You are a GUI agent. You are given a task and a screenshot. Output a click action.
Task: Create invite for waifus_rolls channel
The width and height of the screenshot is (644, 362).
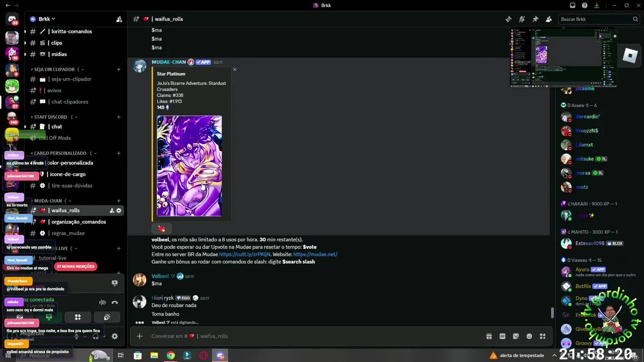pyautogui.click(x=112, y=211)
